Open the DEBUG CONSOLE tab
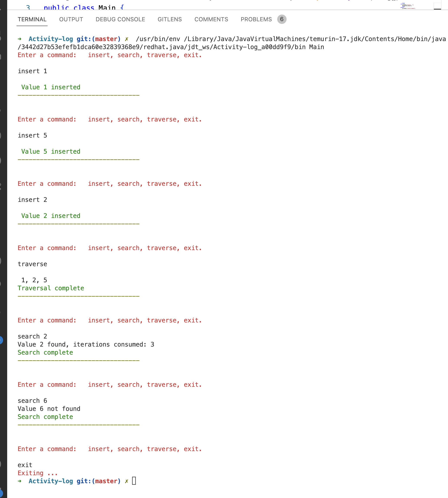448x498 pixels. 120,19
